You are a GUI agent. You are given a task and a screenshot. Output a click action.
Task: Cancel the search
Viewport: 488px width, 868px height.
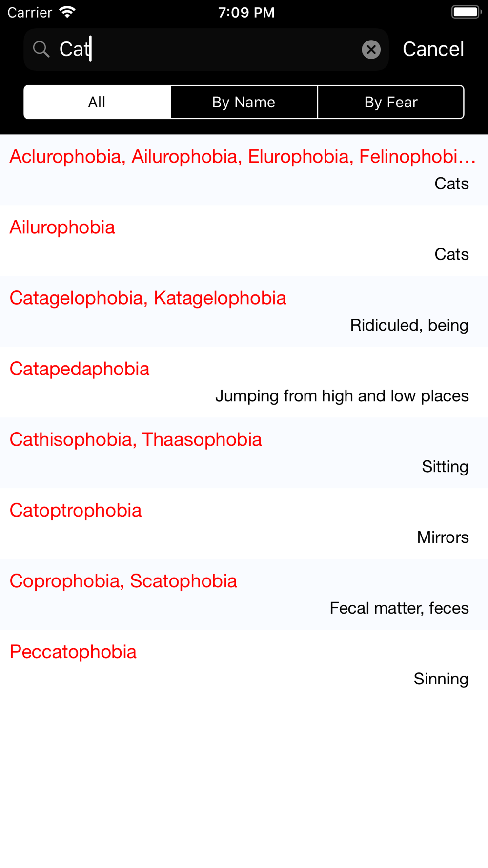pyautogui.click(x=433, y=49)
